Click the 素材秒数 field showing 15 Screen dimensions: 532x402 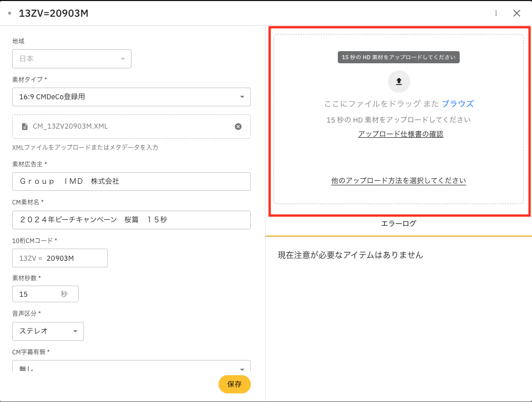pos(38,294)
